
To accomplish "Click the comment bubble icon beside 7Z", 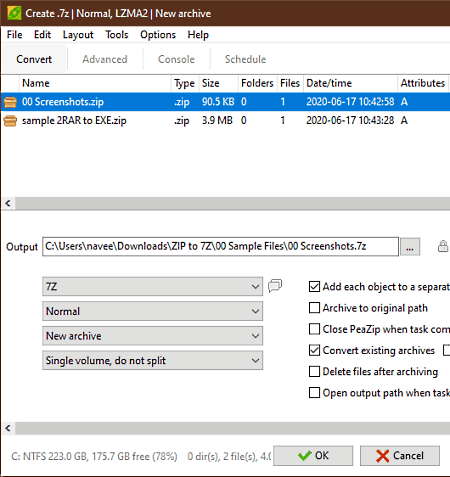I will 275,286.
